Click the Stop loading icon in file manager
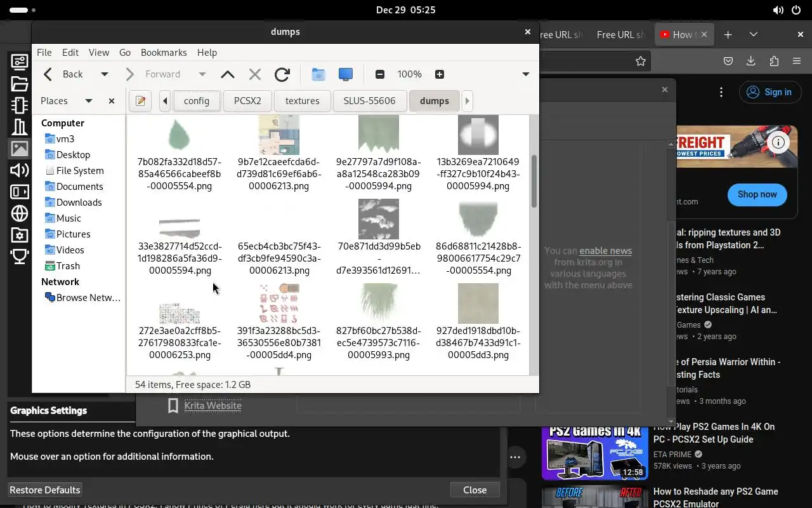Screen dimensions: 812x508 click(x=255, y=74)
